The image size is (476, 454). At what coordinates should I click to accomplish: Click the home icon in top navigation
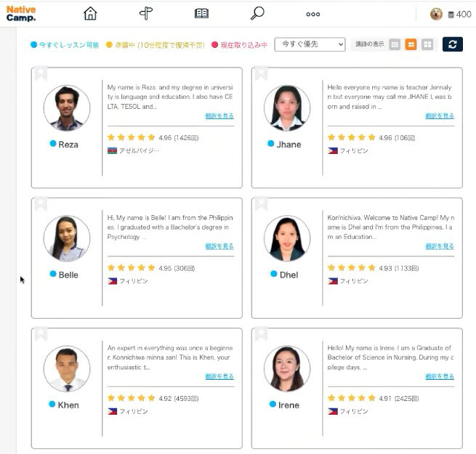point(90,14)
